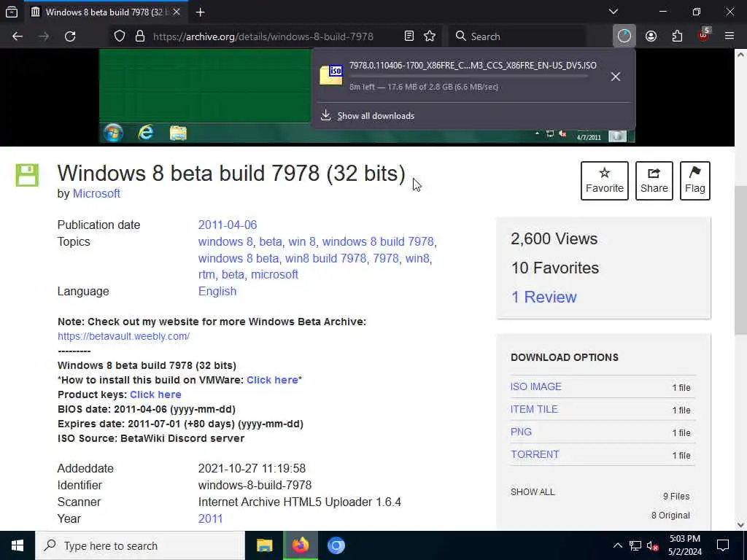This screenshot has height=560, width=747.
Task: Open a new tab with plus button
Action: pyautogui.click(x=200, y=12)
